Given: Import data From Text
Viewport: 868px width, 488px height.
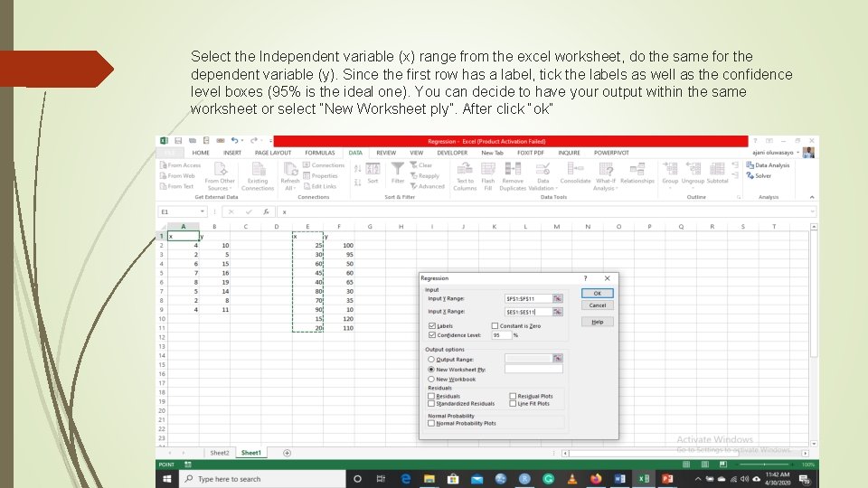Looking at the screenshot, I should pos(176,186).
